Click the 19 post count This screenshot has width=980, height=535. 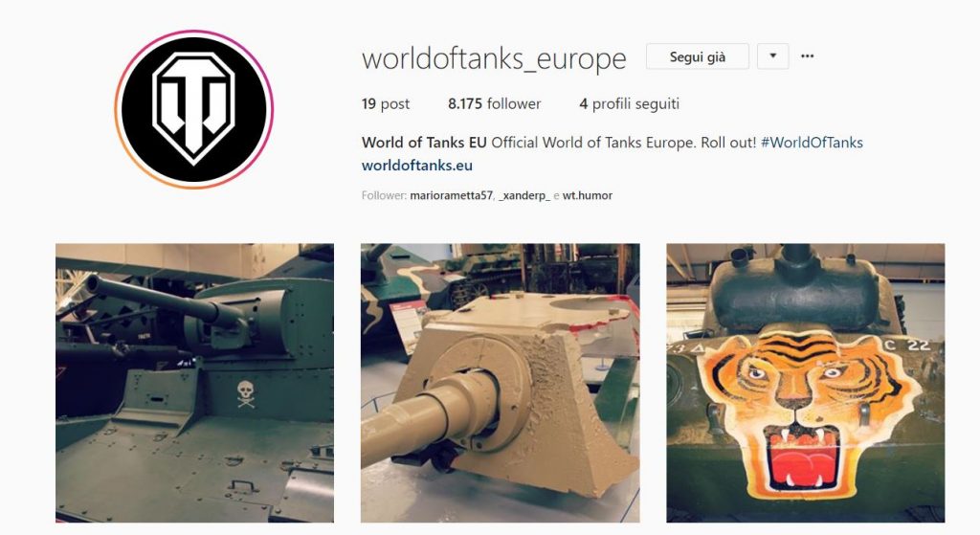click(385, 103)
